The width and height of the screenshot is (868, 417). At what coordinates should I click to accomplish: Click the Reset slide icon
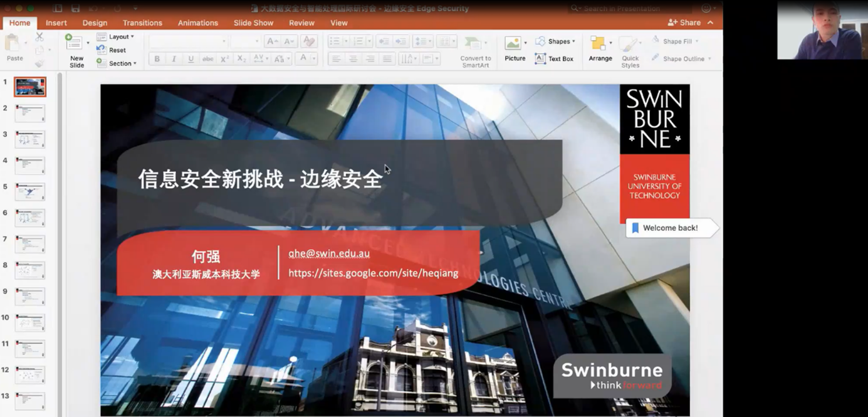coord(102,50)
